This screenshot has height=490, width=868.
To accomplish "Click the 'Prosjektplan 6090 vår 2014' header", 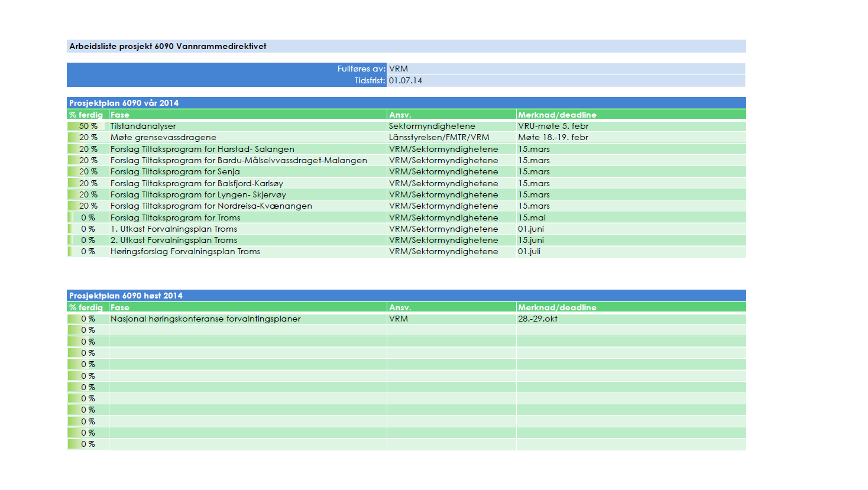I will coord(406,103).
